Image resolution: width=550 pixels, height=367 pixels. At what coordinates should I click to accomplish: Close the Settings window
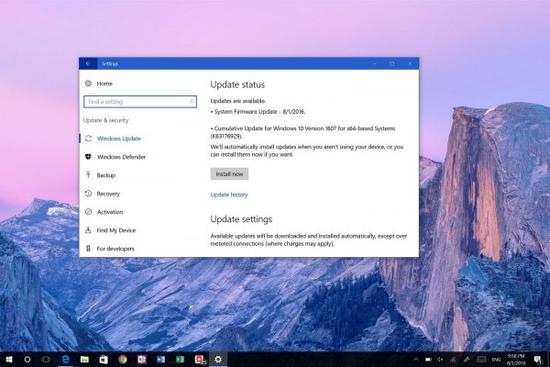click(410, 64)
